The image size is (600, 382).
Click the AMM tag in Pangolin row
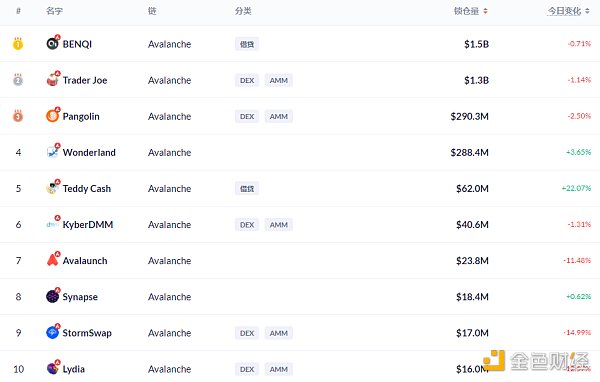(279, 116)
